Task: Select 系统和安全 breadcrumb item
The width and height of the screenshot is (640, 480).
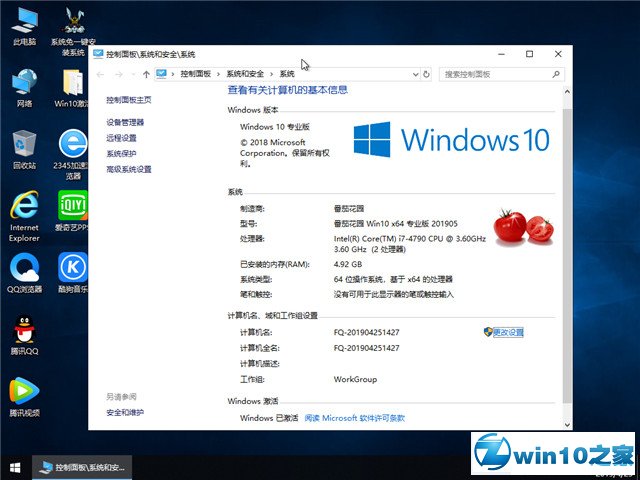Action: point(245,74)
